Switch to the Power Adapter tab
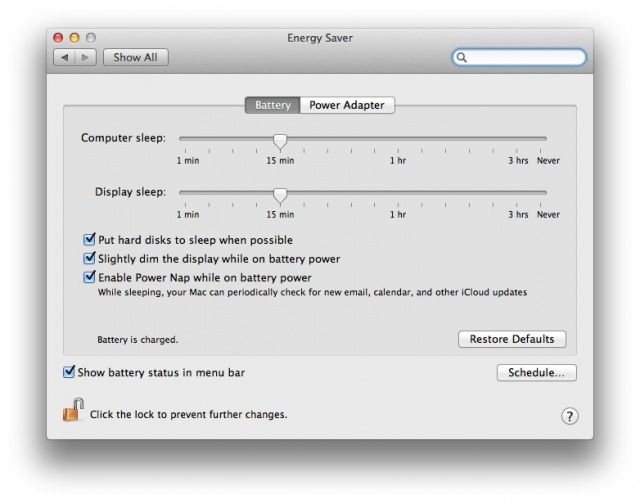This screenshot has width=640, height=504. coord(347,105)
